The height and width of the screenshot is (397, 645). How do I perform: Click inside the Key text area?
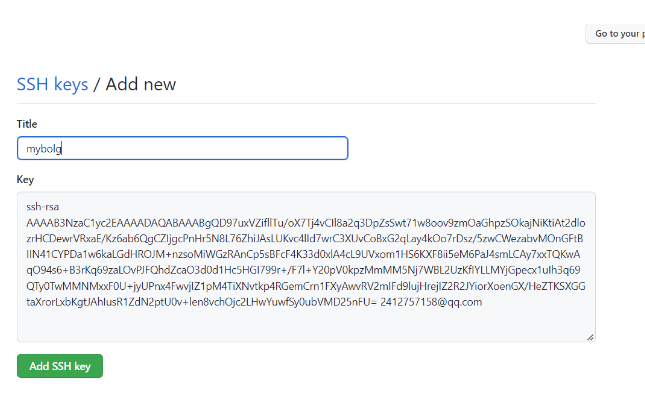point(306,267)
